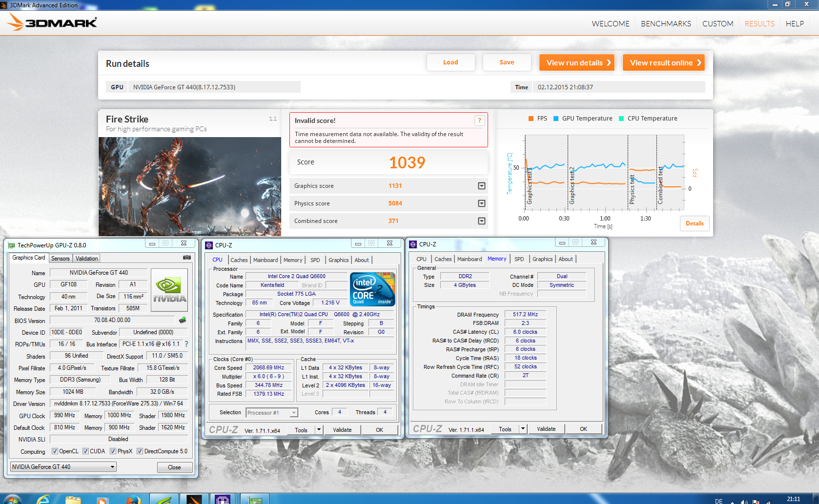
Task: Go to the WELCOME tab
Action: point(611,23)
